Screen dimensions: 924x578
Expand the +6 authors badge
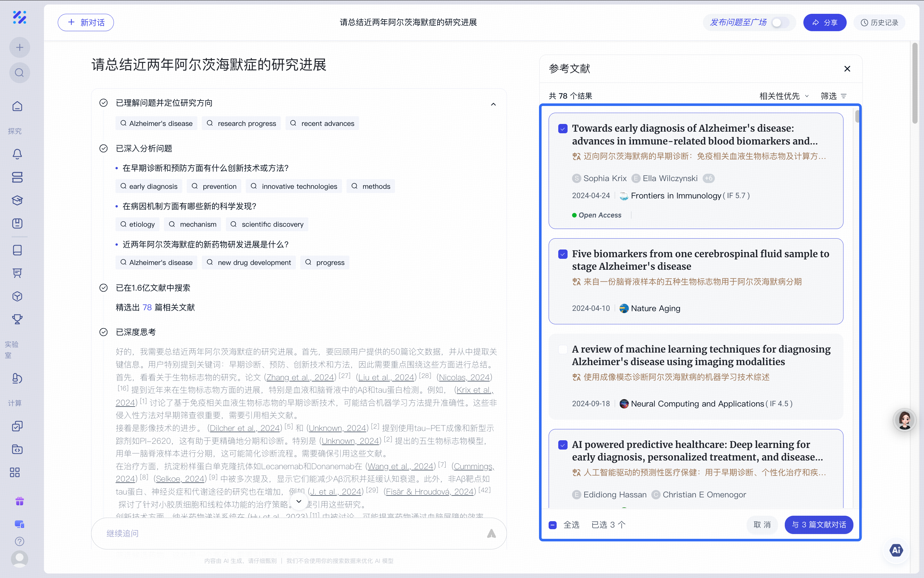(x=709, y=179)
